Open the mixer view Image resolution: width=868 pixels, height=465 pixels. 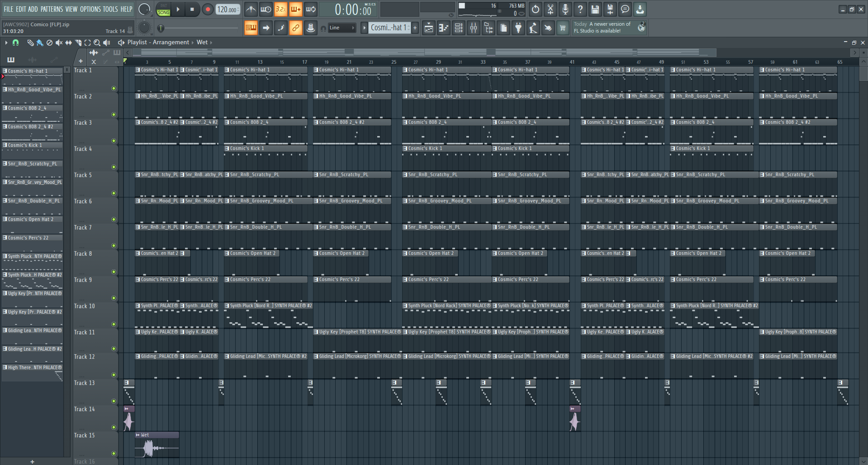pyautogui.click(x=474, y=28)
